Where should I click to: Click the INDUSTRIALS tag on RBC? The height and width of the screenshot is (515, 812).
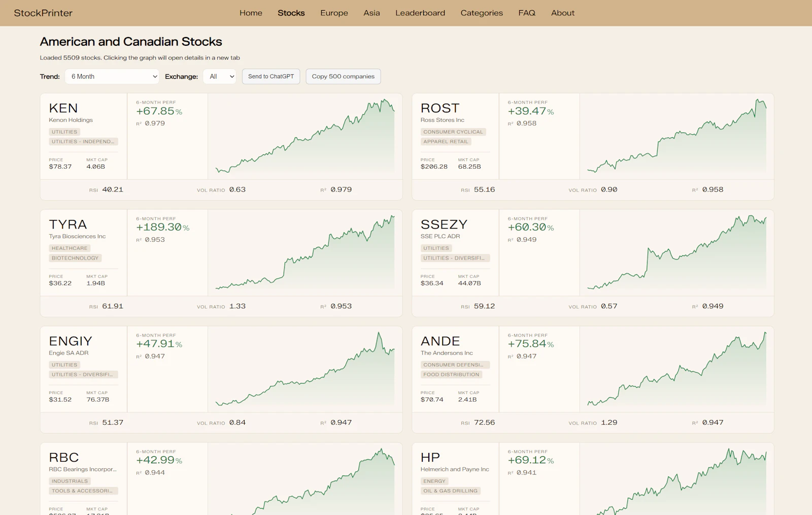click(x=70, y=481)
